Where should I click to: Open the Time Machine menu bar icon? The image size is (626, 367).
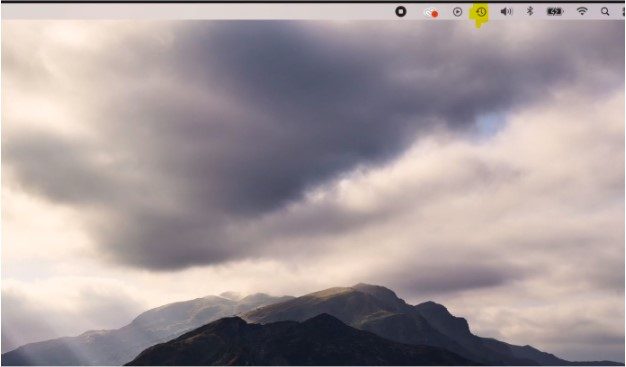point(481,12)
